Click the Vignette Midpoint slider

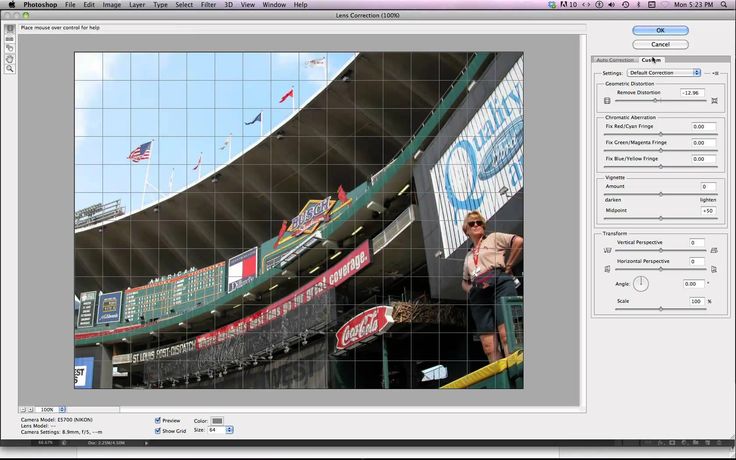[x=661, y=218]
